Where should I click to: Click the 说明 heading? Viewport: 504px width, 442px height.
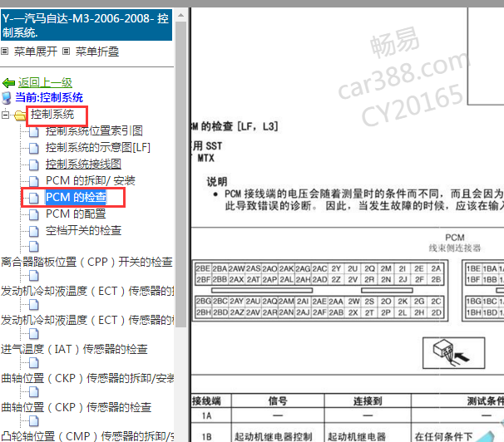pyautogui.click(x=217, y=182)
